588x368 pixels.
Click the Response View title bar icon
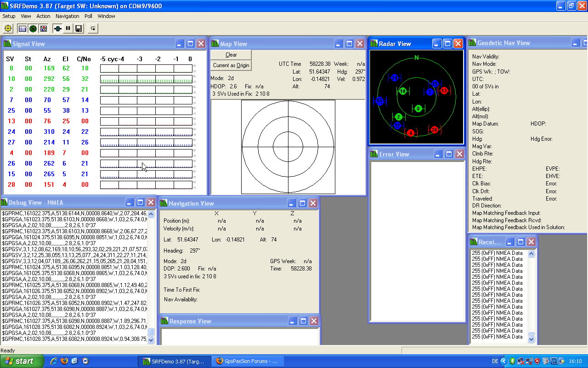pos(164,321)
